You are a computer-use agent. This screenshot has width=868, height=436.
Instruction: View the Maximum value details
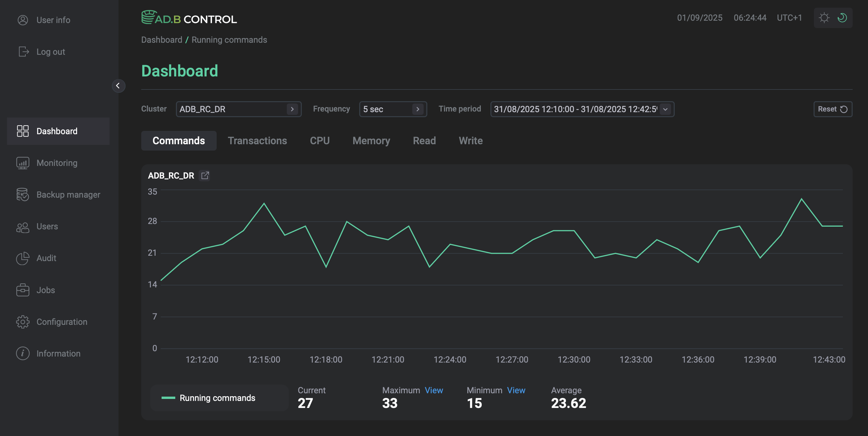(x=434, y=390)
